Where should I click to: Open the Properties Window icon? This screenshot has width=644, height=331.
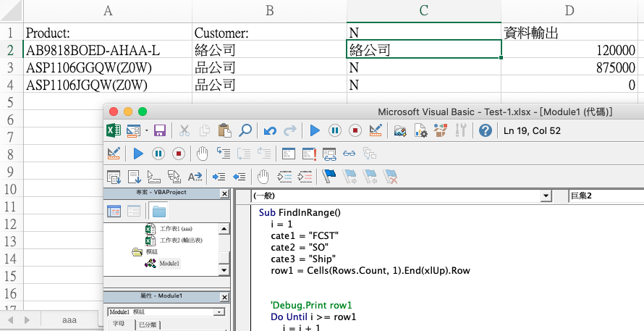(x=420, y=131)
